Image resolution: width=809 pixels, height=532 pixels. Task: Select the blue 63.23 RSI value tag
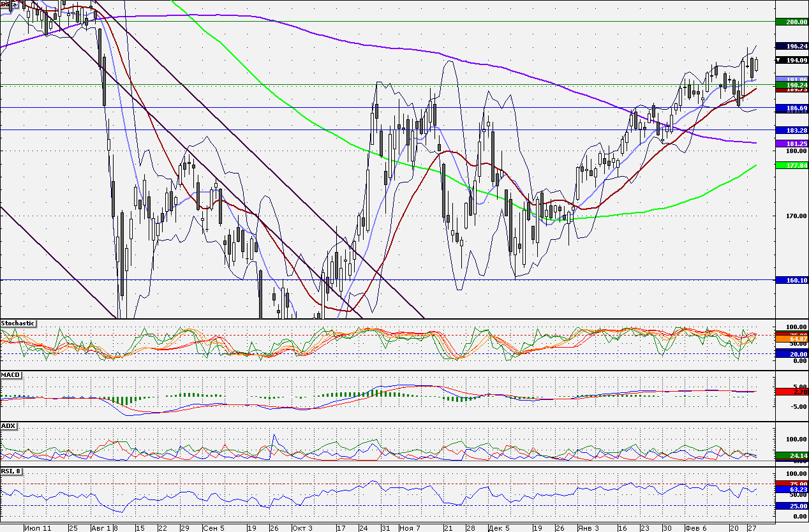[791, 490]
